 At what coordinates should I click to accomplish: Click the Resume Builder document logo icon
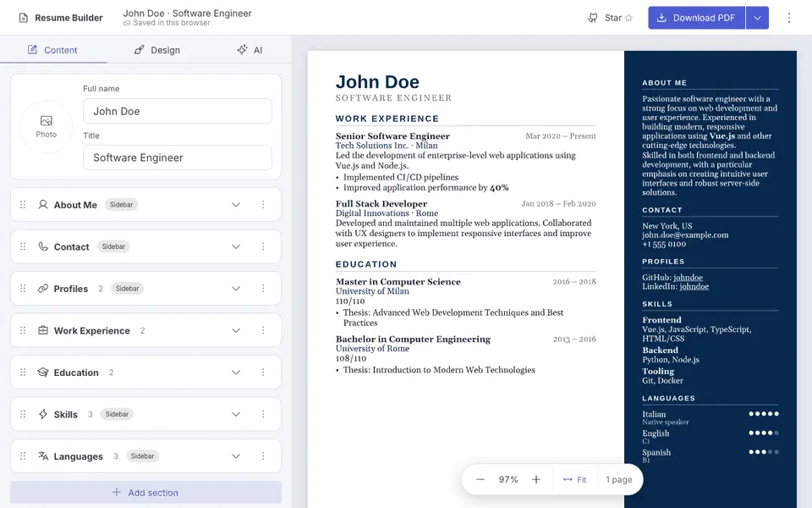(24, 18)
